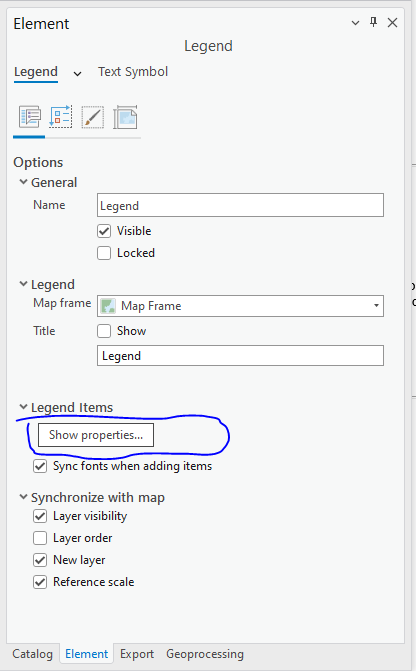
Task: Enable the Title Show checkbox
Action: [104, 331]
